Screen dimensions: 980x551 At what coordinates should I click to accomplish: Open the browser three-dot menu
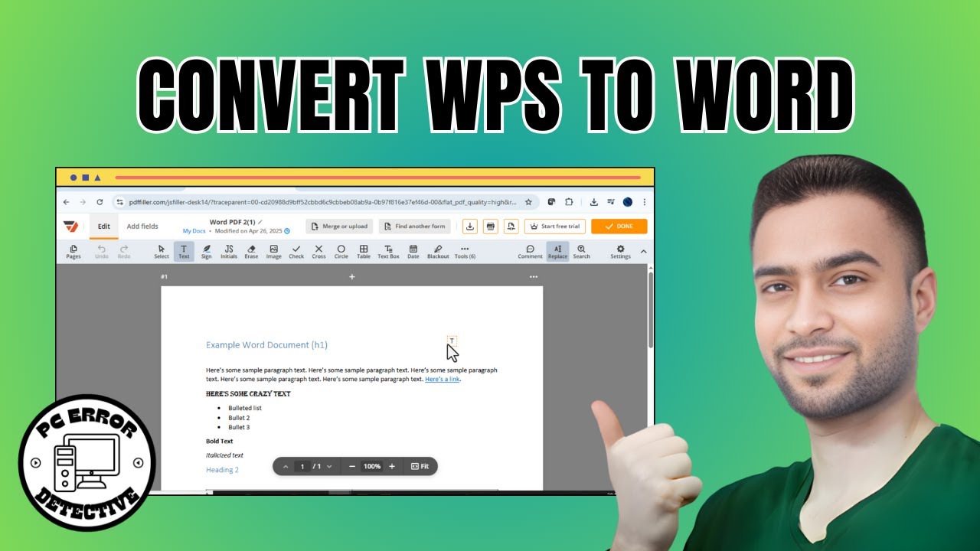point(645,202)
